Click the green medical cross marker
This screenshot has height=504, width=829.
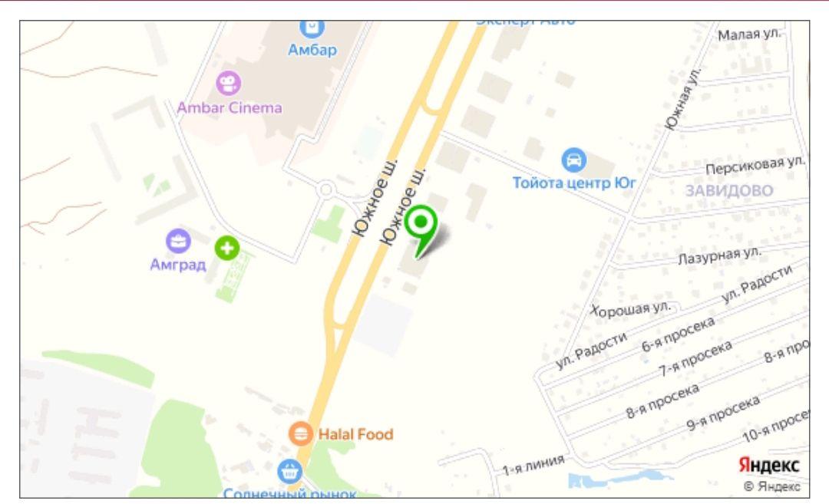pyautogui.click(x=226, y=248)
